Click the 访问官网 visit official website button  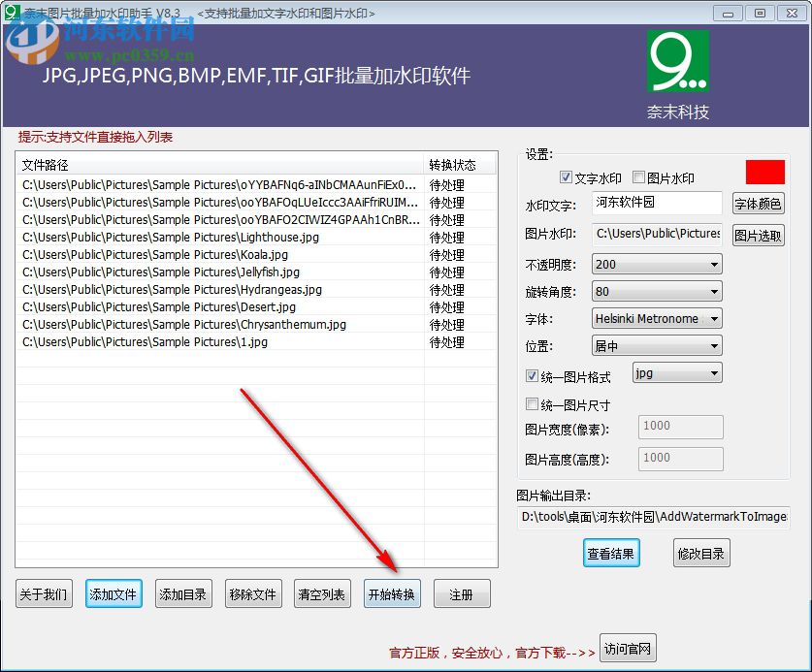[627, 648]
